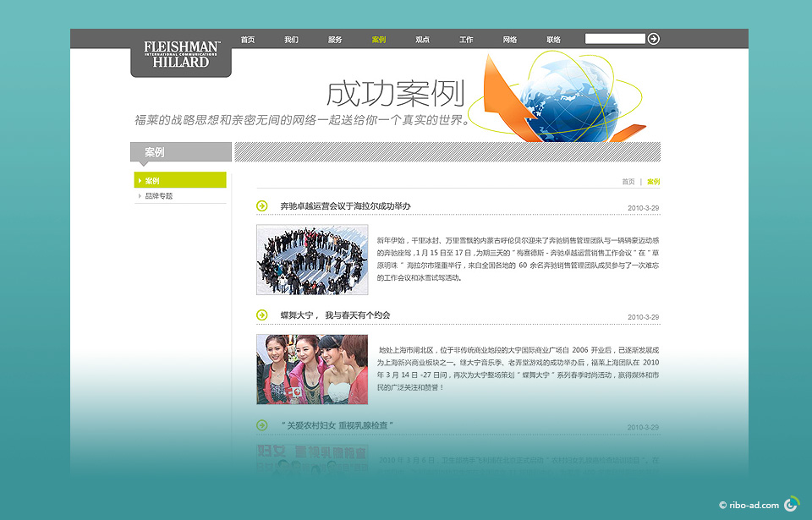Open the 联络 menu item
Screen dimensions: 812x520
(553, 40)
